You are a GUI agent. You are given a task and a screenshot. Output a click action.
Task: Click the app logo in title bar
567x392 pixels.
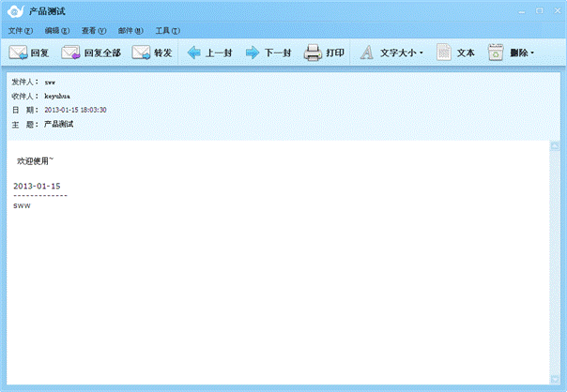click(x=15, y=11)
